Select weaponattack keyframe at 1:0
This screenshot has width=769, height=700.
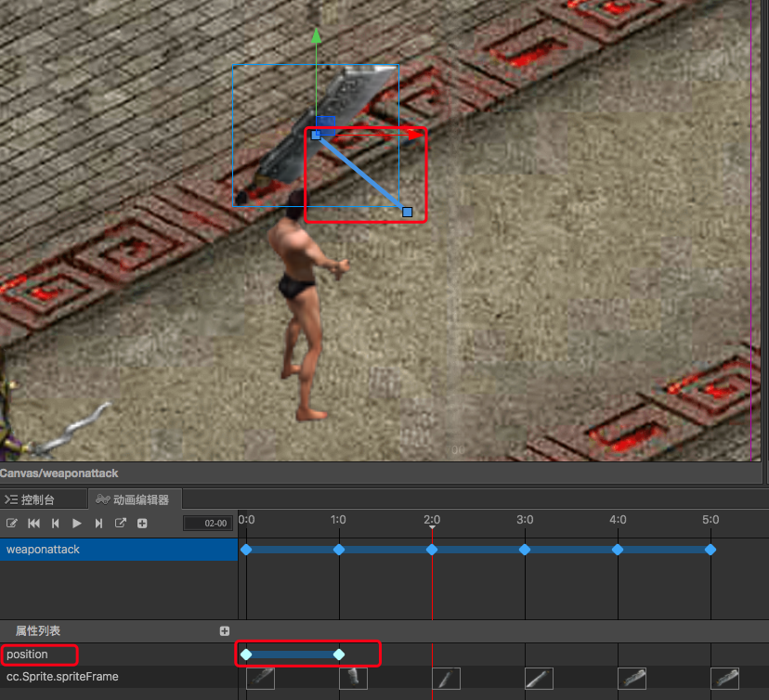339,550
